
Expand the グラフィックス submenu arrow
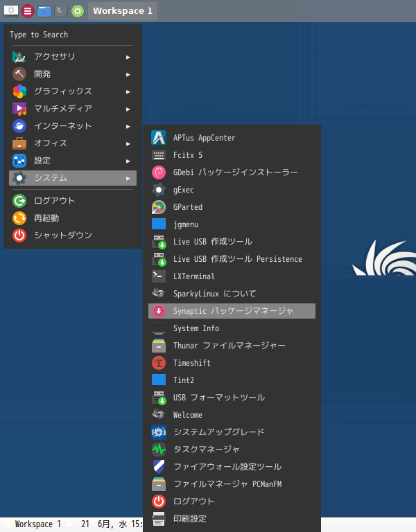point(128,91)
